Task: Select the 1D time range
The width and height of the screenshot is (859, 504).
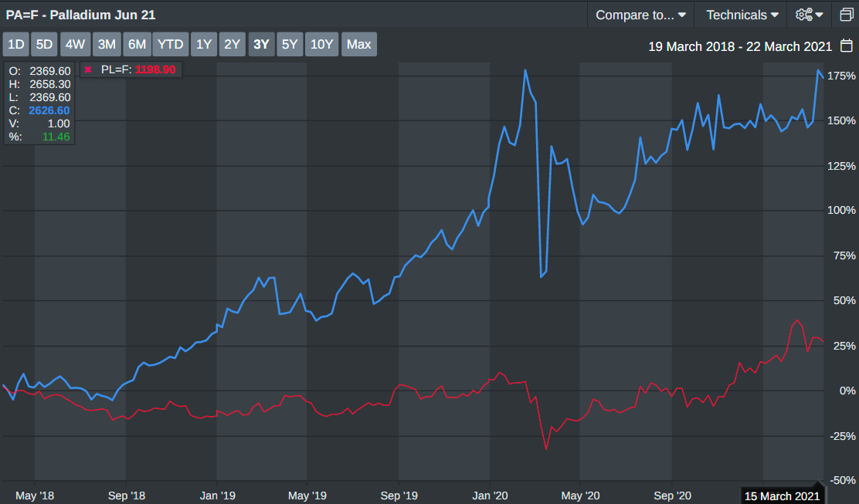Action: pos(16,44)
